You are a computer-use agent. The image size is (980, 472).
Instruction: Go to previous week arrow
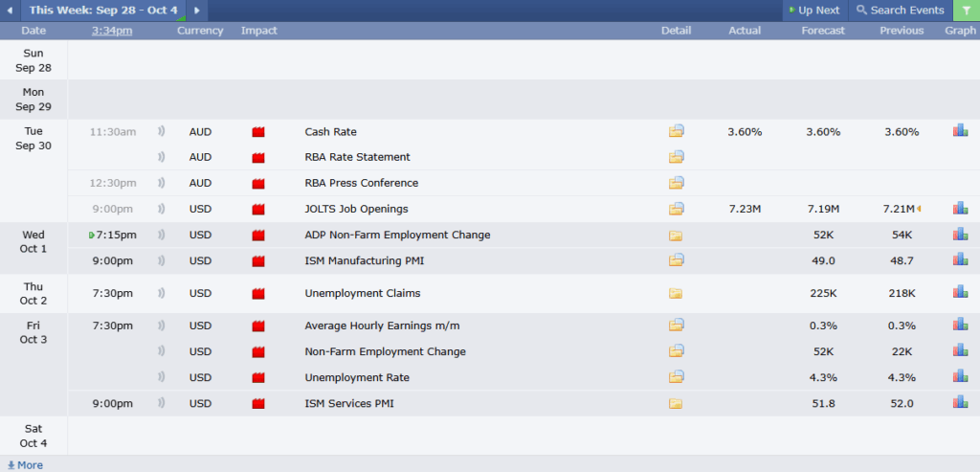click(x=10, y=11)
